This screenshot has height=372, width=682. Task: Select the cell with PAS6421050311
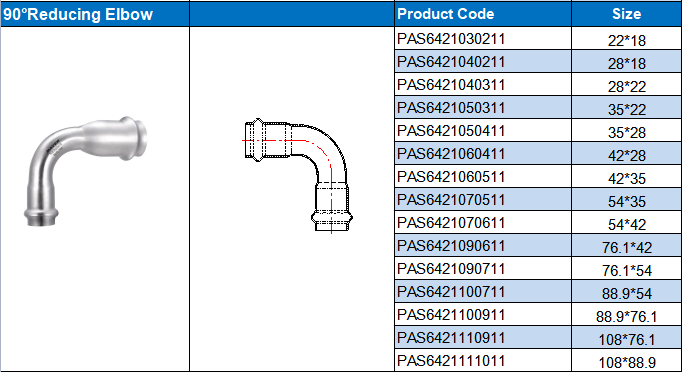(483, 108)
